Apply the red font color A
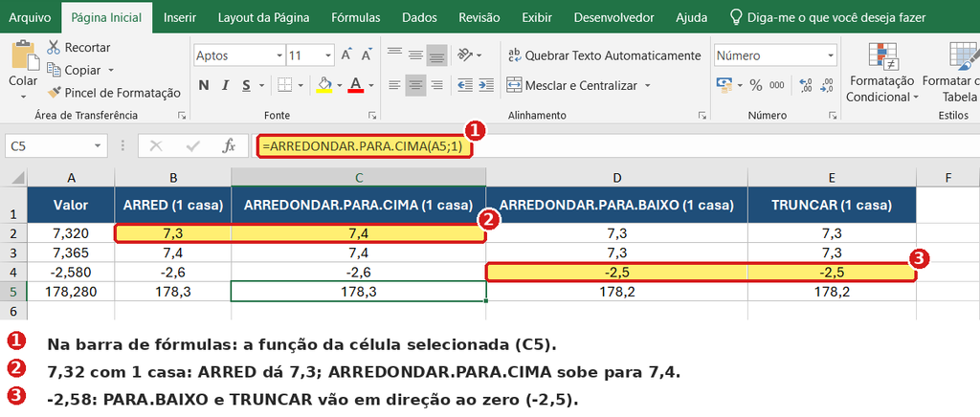This screenshot has width=980, height=417. point(356,85)
